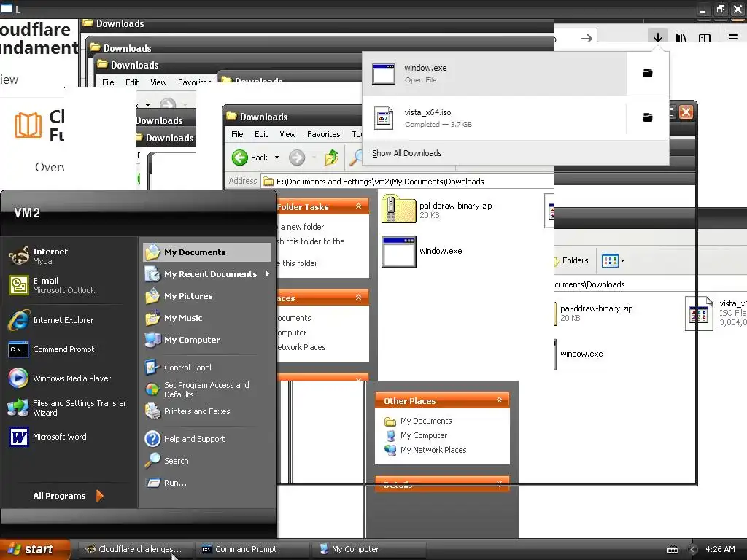Show window.exe in its containing folder
The height and width of the screenshot is (560, 747).
648,74
